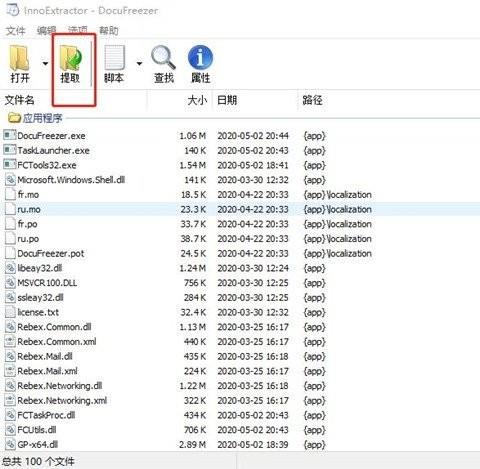
Task: Open the 编辑 menu
Action: (x=46, y=31)
